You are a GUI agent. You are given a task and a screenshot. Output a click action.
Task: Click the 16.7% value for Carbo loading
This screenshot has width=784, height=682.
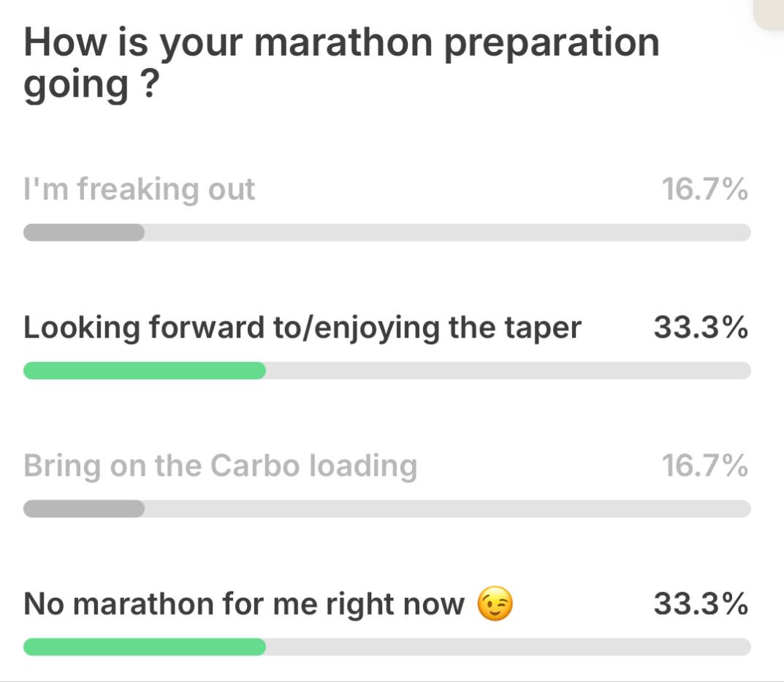[x=704, y=466]
